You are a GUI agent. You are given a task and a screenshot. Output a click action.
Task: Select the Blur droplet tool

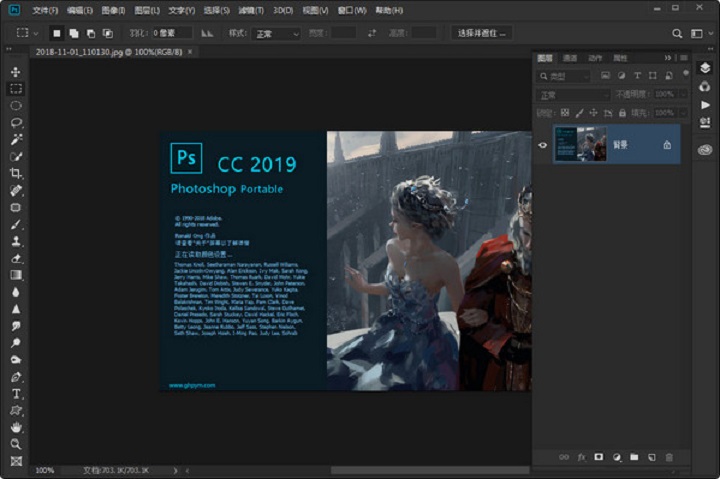pyautogui.click(x=16, y=292)
